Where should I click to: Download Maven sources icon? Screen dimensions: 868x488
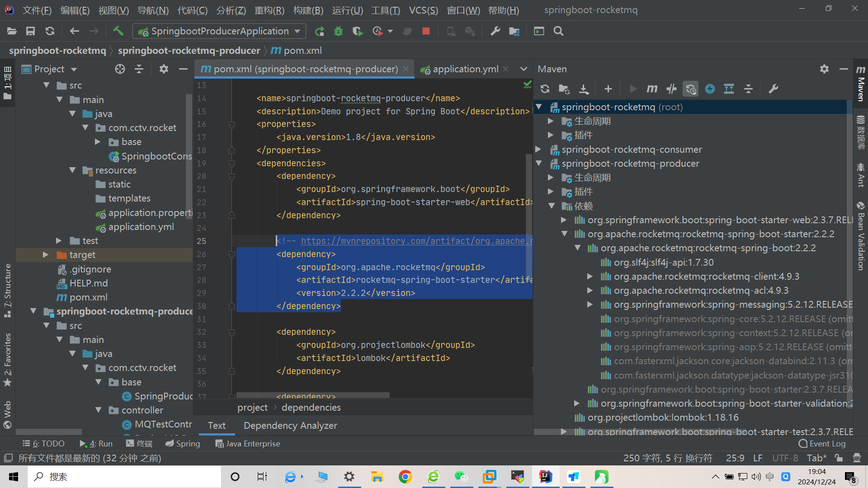[584, 89]
